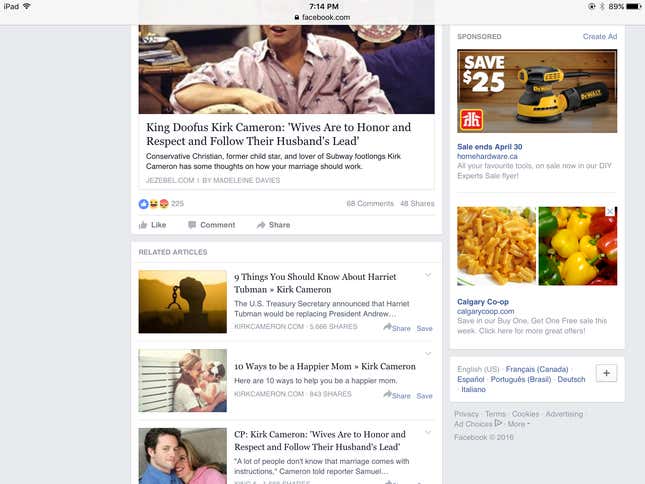Image resolution: width=645 pixels, height=484 pixels.
Task: Add a language with the plus button
Action: pos(606,373)
